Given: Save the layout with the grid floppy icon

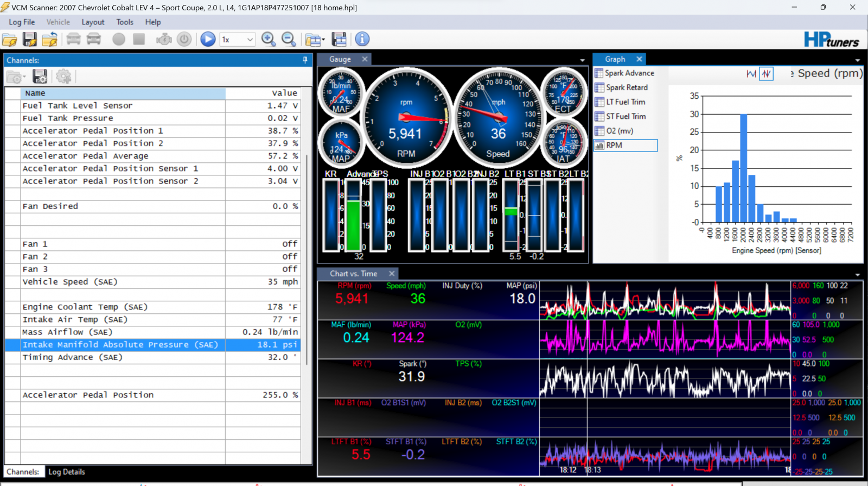Looking at the screenshot, I should click(340, 39).
